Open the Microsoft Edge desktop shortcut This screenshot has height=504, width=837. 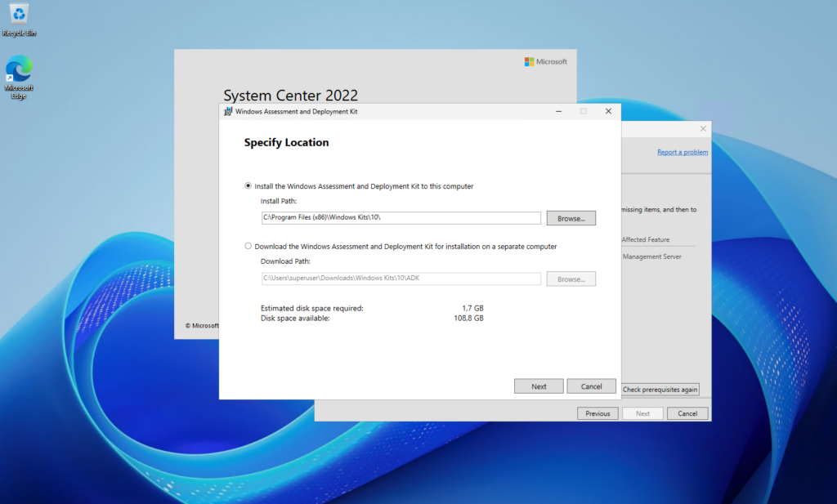point(19,78)
